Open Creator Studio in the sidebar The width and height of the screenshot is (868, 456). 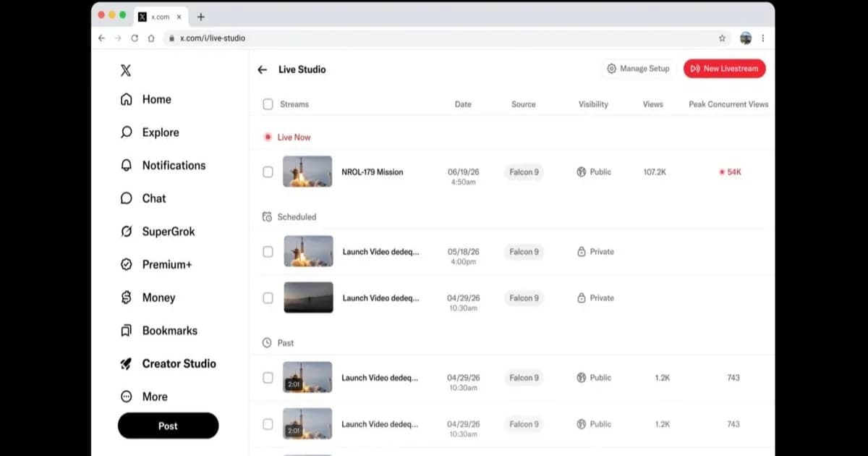pyautogui.click(x=168, y=363)
